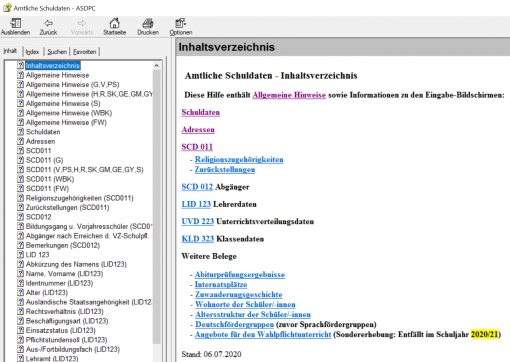Open 'Bemerkungen (SCD012)' tree topic
The image size is (510, 362).
pyautogui.click(x=63, y=245)
